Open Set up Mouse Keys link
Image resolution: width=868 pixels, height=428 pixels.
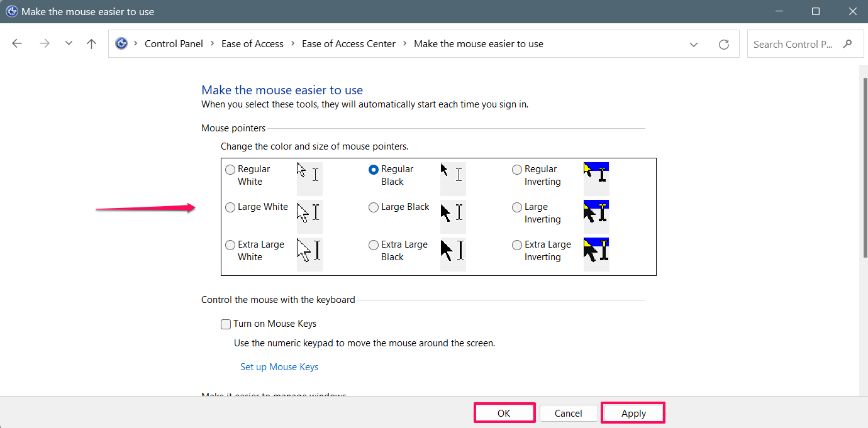(279, 367)
